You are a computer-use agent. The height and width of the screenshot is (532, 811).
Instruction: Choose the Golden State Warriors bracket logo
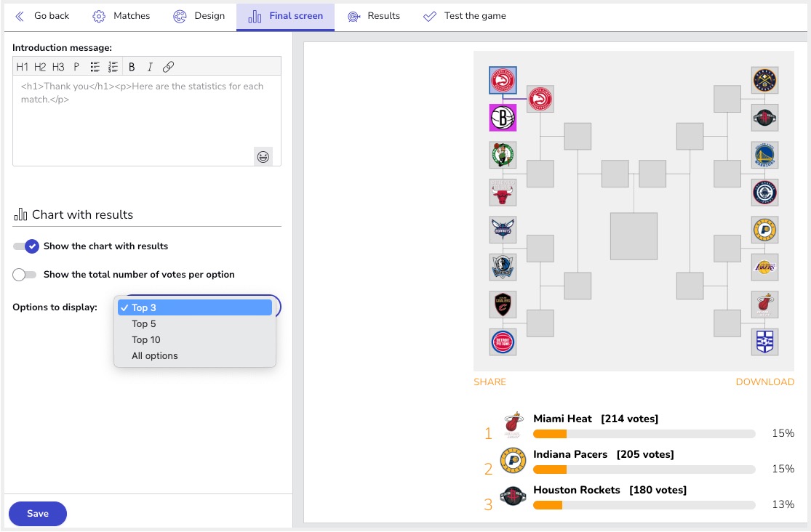[x=765, y=155]
